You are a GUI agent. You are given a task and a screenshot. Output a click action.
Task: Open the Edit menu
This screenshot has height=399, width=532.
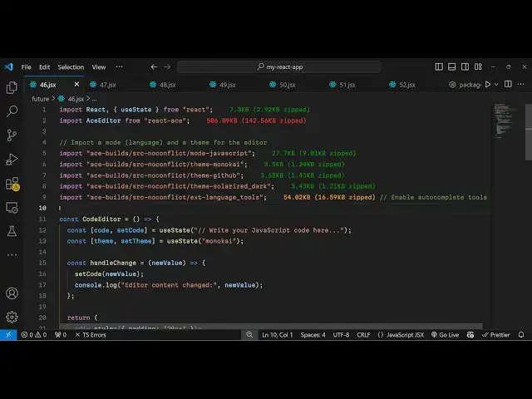click(44, 67)
